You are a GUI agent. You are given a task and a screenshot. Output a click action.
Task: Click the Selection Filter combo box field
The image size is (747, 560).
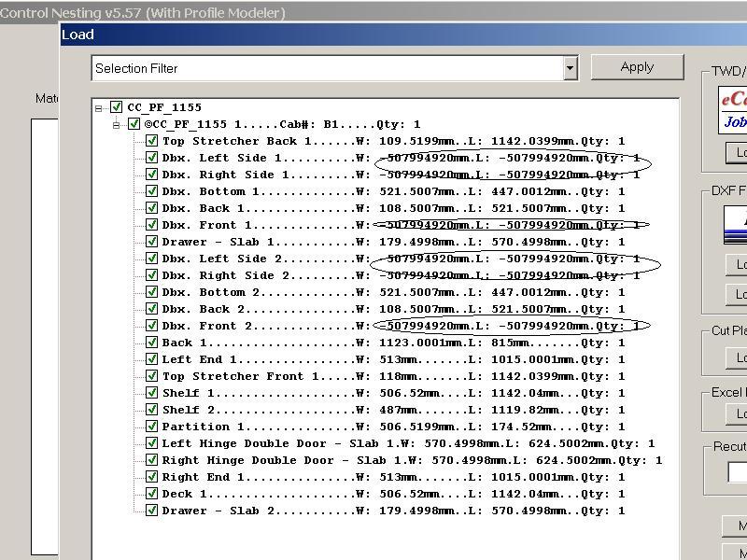coord(335,68)
